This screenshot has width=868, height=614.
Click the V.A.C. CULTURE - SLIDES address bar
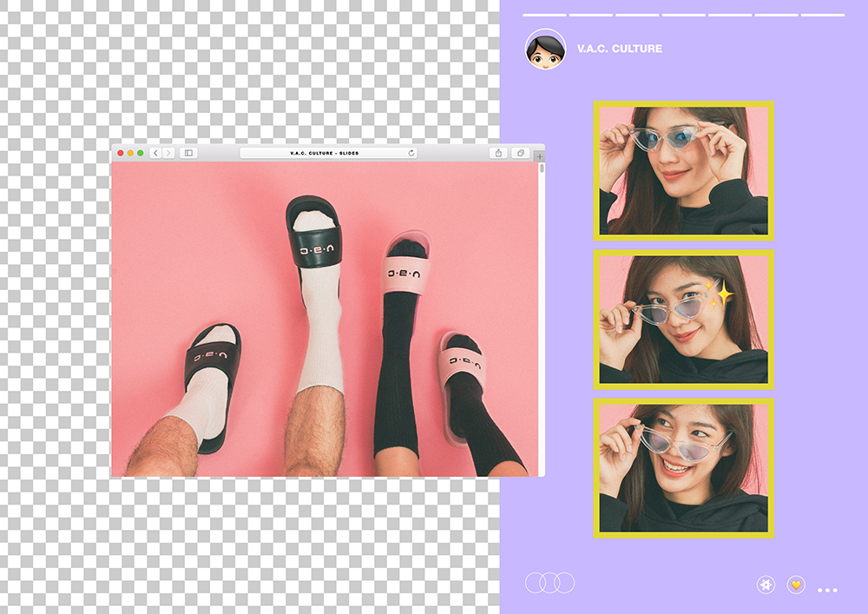328,154
